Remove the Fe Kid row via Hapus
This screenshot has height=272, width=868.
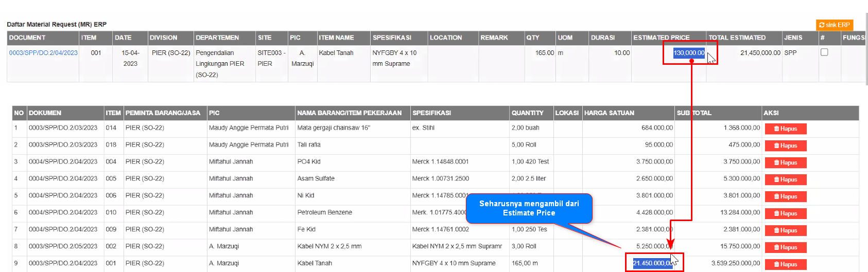tap(785, 231)
